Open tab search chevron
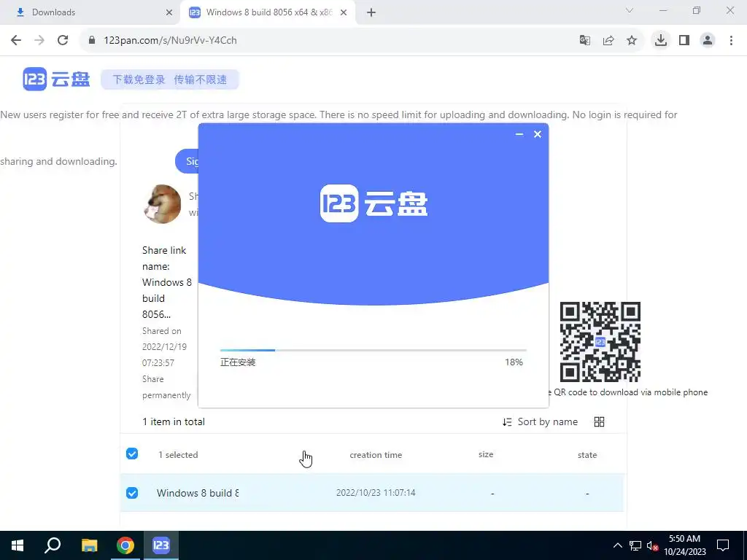 [x=630, y=11]
